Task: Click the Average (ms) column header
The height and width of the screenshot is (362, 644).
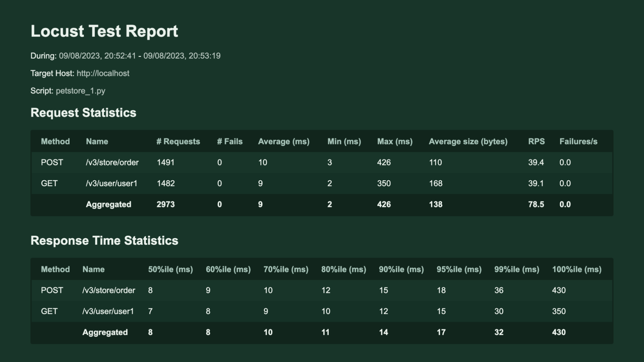Action: click(283, 141)
